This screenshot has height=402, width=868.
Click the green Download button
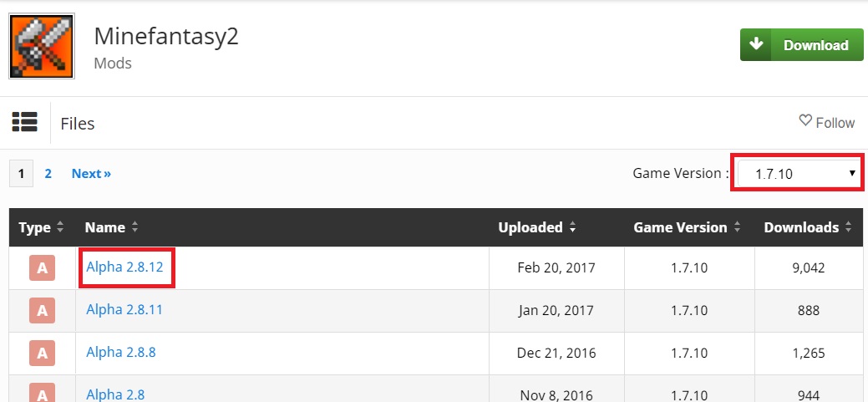[x=801, y=45]
